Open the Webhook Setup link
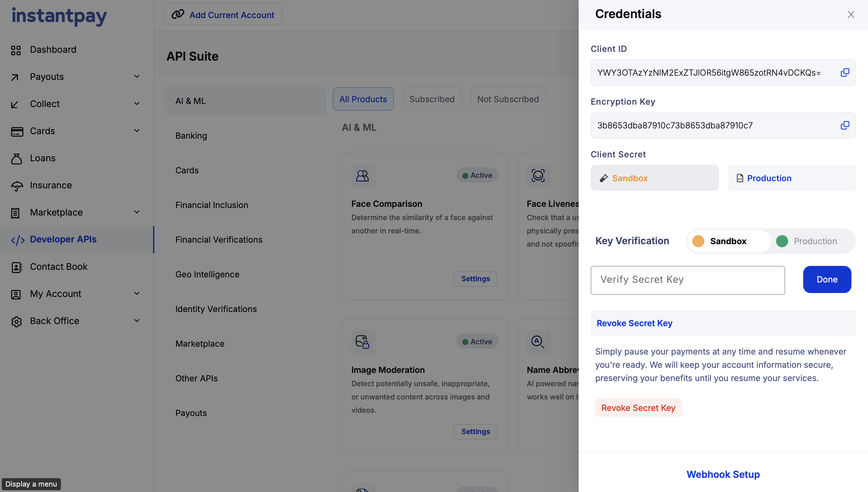The image size is (868, 492). click(x=723, y=474)
